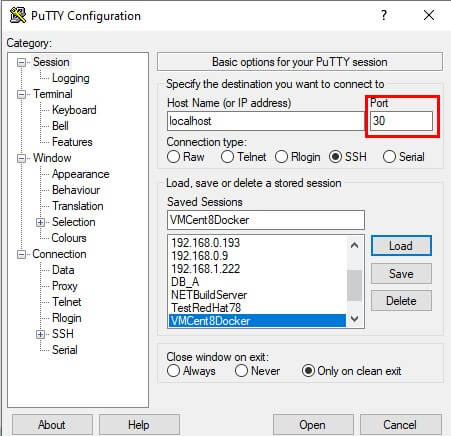Viewport: 451px width, 436px height.
Task: Click the Port input field
Action: (401, 121)
